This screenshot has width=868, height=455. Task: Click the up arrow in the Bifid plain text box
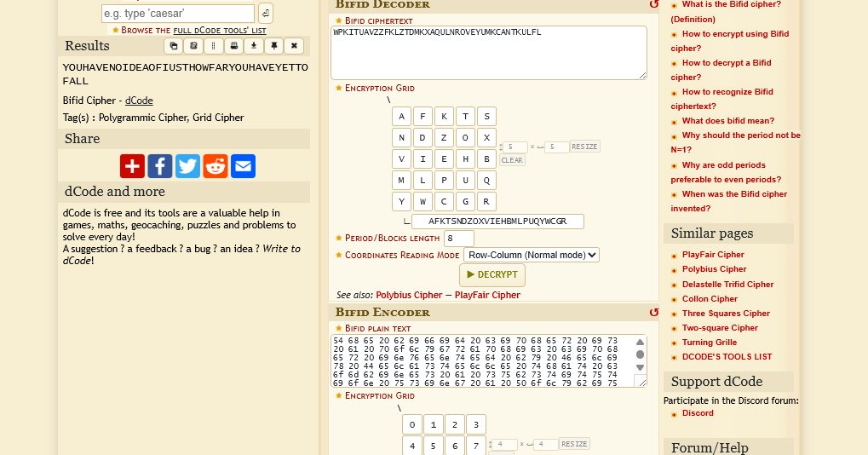[x=640, y=342]
